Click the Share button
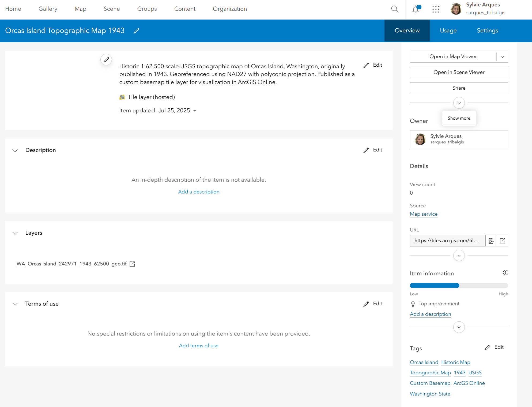This screenshot has width=532, height=407. 459,88
